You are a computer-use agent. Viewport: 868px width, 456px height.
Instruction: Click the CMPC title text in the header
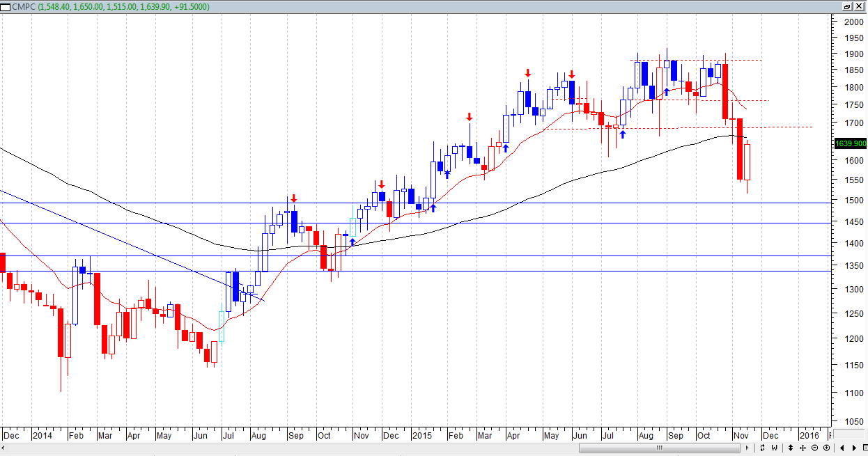pyautogui.click(x=22, y=6)
